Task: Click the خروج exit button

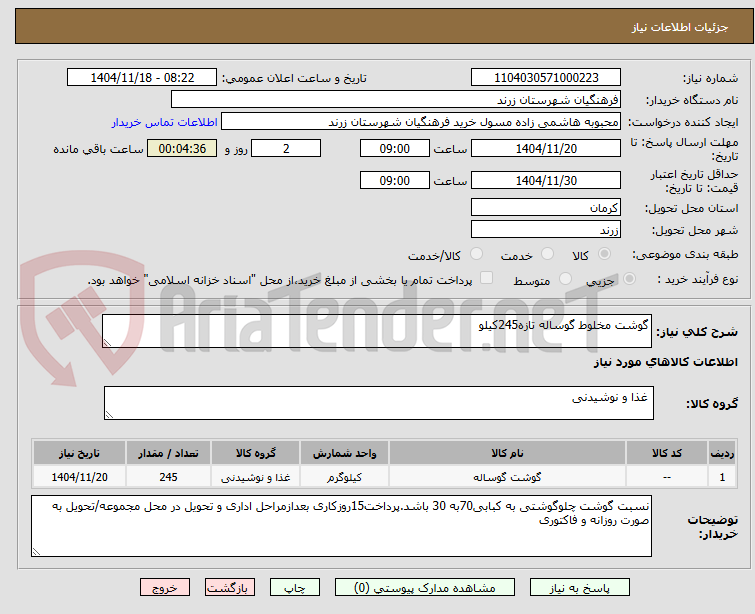Action: tap(165, 588)
